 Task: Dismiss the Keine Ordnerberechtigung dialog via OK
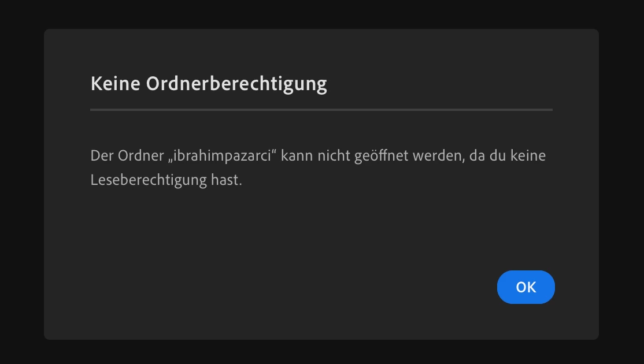[x=525, y=287]
